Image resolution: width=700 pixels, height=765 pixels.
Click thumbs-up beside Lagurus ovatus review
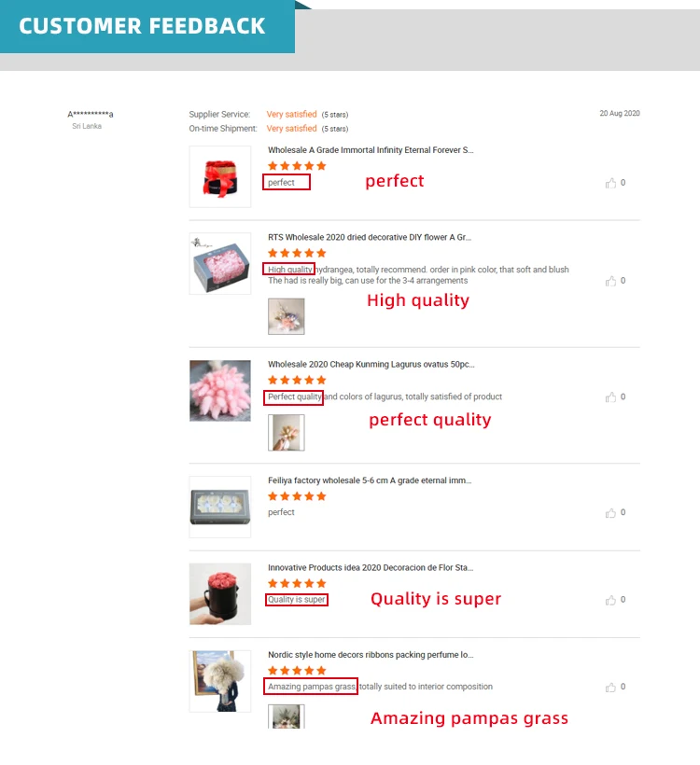[610, 397]
